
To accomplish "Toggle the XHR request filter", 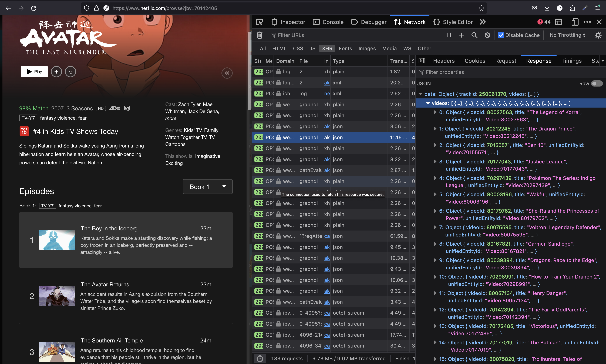I will pyautogui.click(x=327, y=49).
